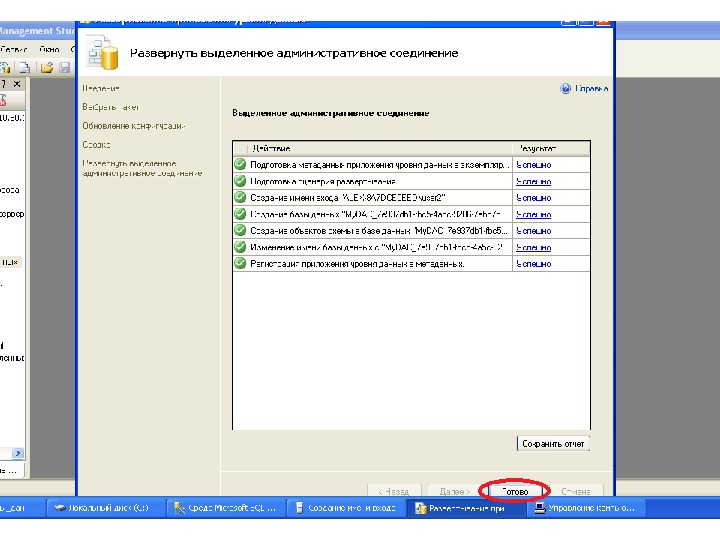Click the Save disk icon in Management Studio
The height and width of the screenshot is (540, 720).
pos(65,68)
